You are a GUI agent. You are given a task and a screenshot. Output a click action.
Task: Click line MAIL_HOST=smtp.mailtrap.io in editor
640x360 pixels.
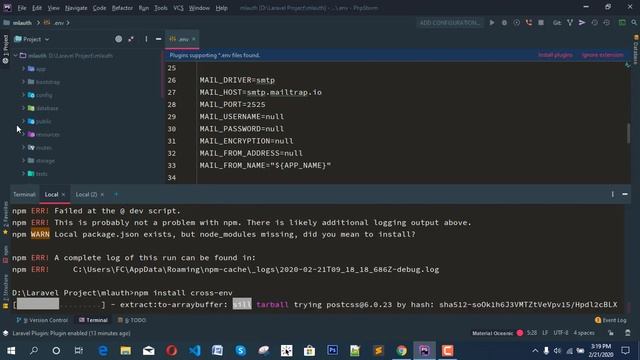pos(260,92)
